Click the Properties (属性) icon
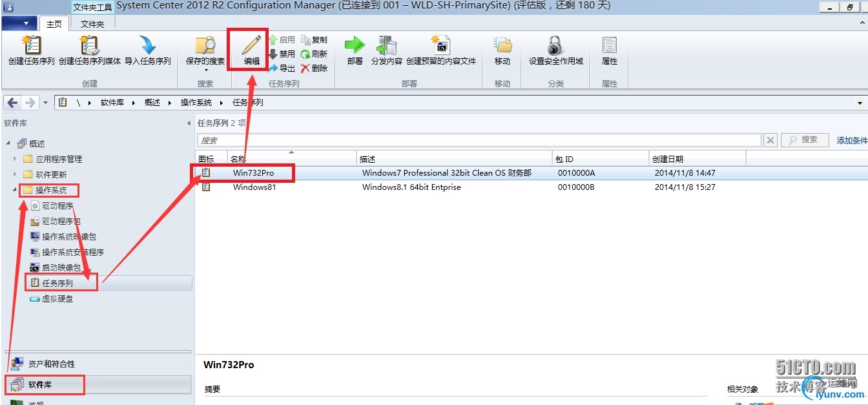 pos(610,45)
